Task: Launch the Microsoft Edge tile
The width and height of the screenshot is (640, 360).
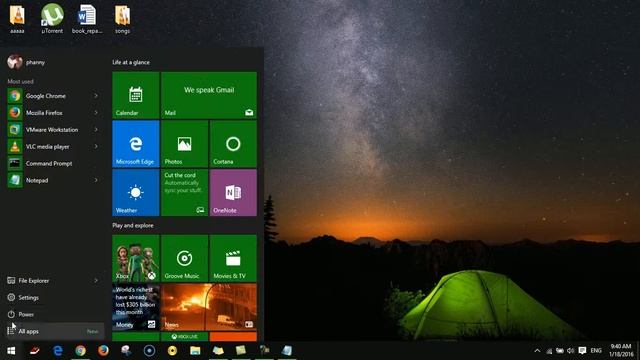Action: point(136,144)
